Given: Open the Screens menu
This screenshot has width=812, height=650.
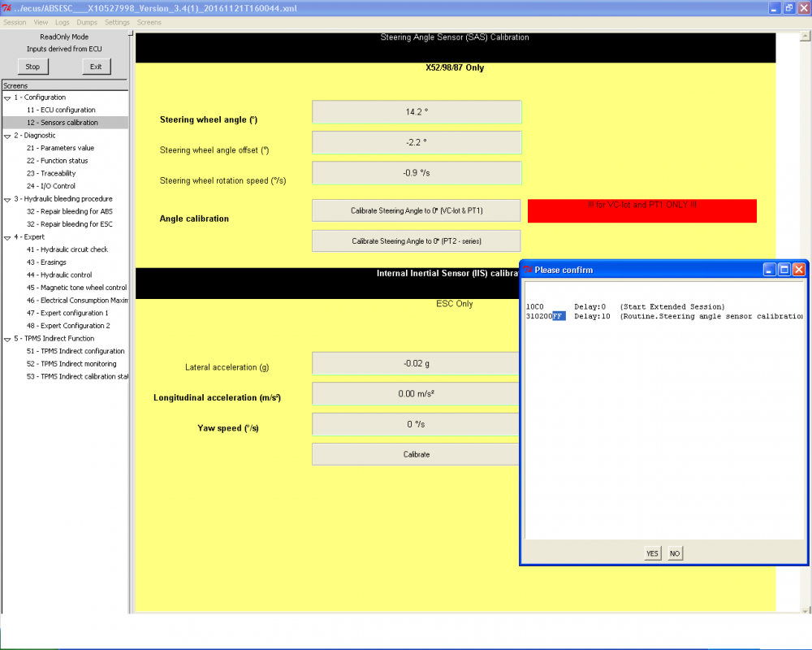Looking at the screenshot, I should (149, 22).
